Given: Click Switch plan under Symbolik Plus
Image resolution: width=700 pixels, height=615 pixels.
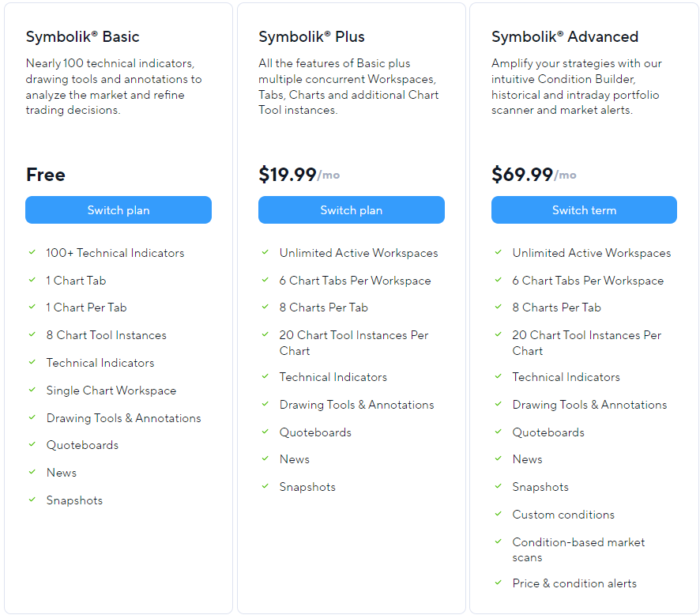Looking at the screenshot, I should click(x=352, y=210).
